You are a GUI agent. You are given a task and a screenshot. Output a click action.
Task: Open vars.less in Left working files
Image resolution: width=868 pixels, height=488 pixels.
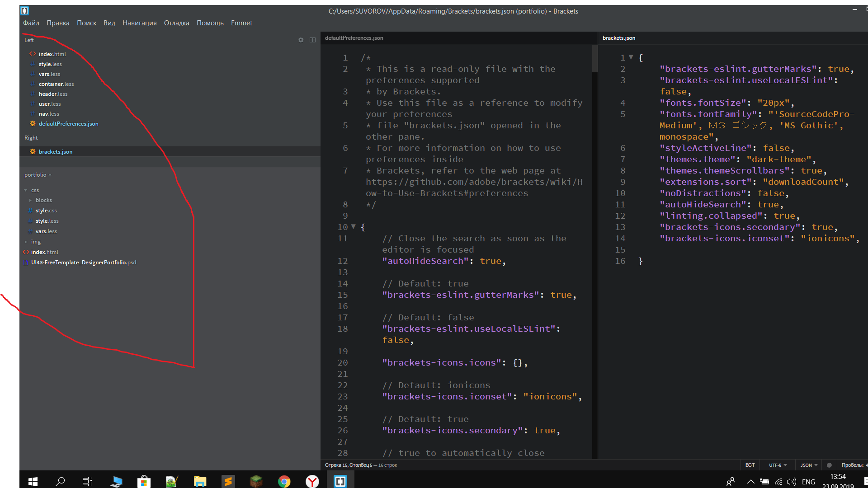pyautogui.click(x=49, y=74)
